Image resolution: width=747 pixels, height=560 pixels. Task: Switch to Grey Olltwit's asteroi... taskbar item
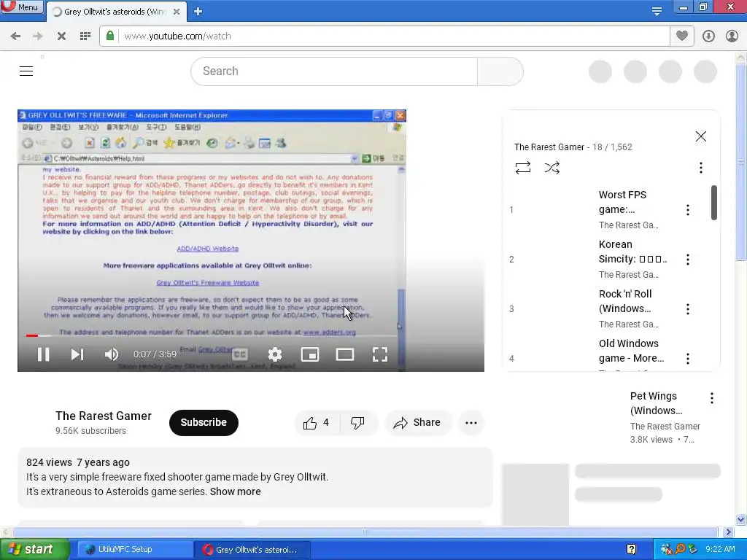coord(252,550)
